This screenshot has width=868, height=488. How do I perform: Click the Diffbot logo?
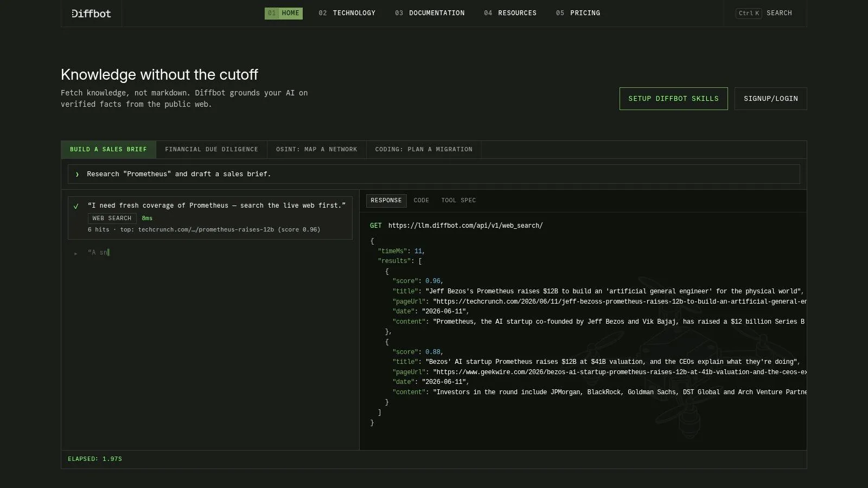pos(91,13)
